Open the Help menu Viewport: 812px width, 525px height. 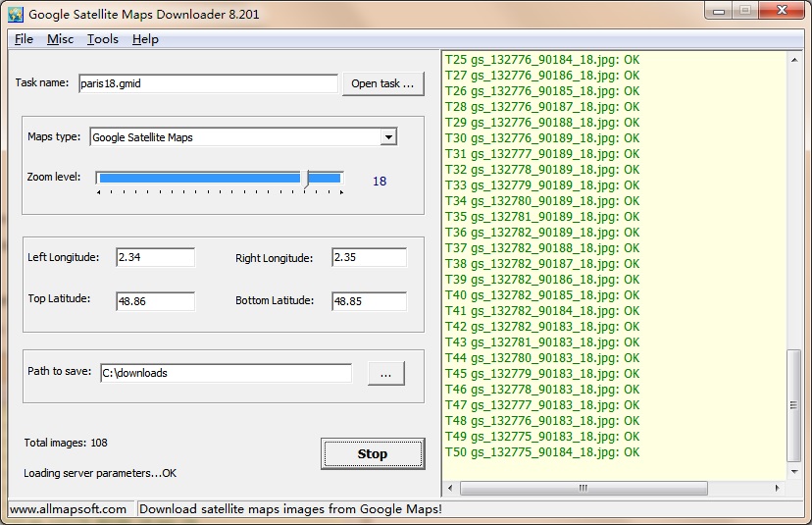coord(145,39)
